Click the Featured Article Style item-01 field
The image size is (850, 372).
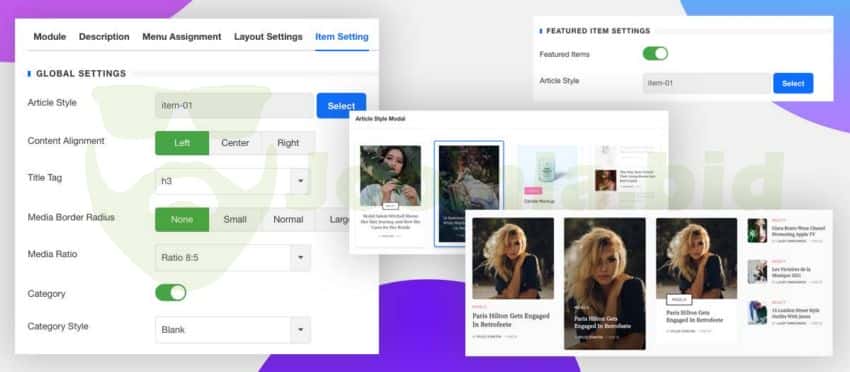pyautogui.click(x=707, y=84)
